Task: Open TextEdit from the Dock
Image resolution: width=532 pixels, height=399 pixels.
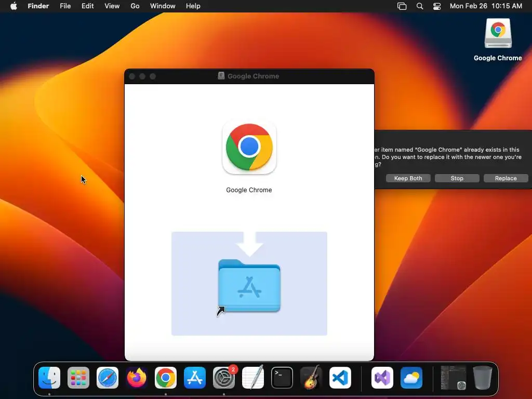Action: pyautogui.click(x=253, y=378)
